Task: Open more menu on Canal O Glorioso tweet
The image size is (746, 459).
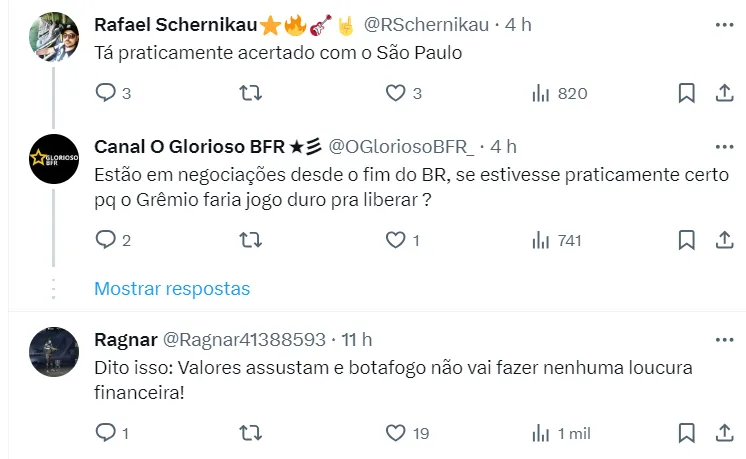Action: pyautogui.click(x=724, y=145)
